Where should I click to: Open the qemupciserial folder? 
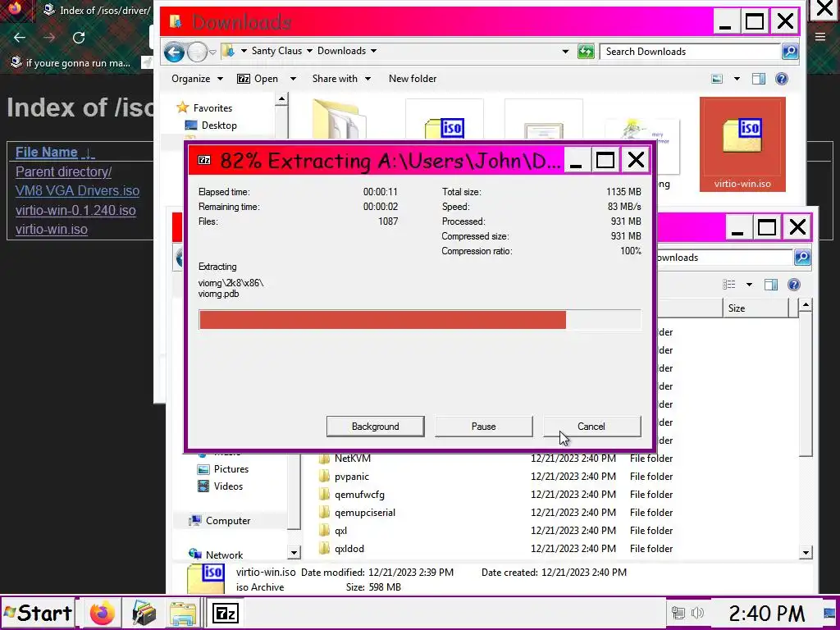tap(365, 513)
